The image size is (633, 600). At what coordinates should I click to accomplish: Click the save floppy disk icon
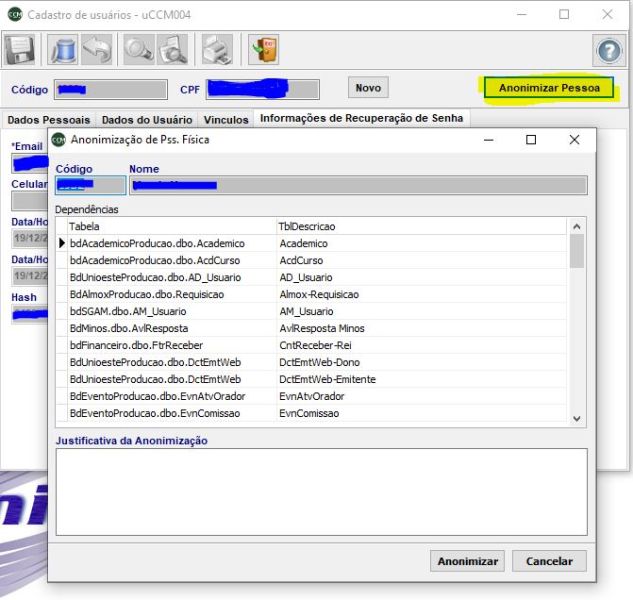(x=20, y=50)
